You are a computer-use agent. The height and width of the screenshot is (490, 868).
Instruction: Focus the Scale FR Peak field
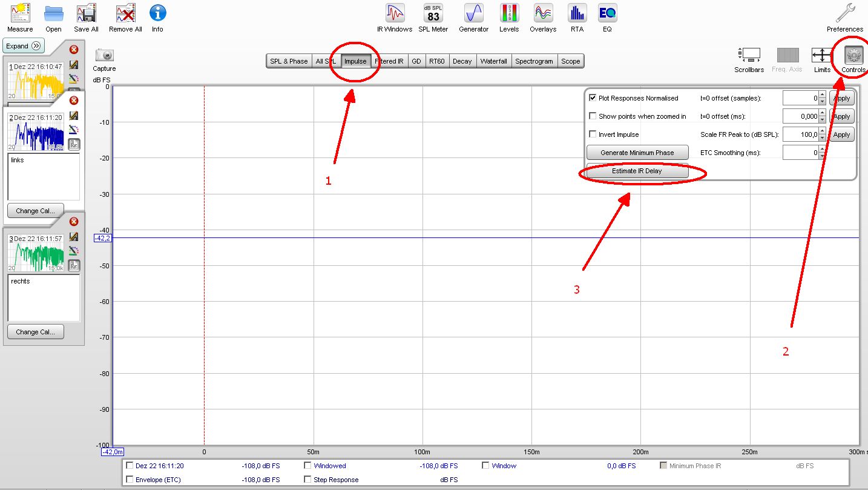tap(800, 134)
